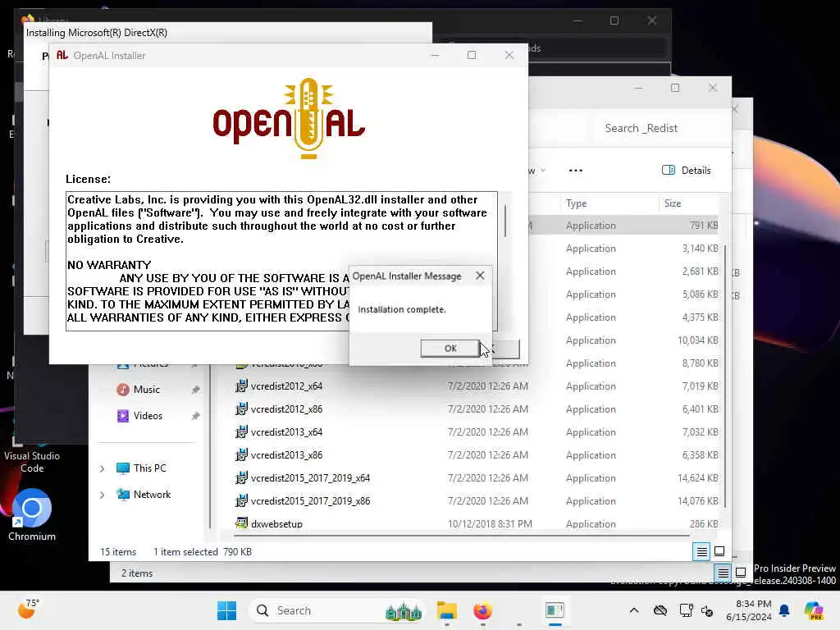Unpin Music from quick access via pin icon
The width and height of the screenshot is (840, 630).
195,390
